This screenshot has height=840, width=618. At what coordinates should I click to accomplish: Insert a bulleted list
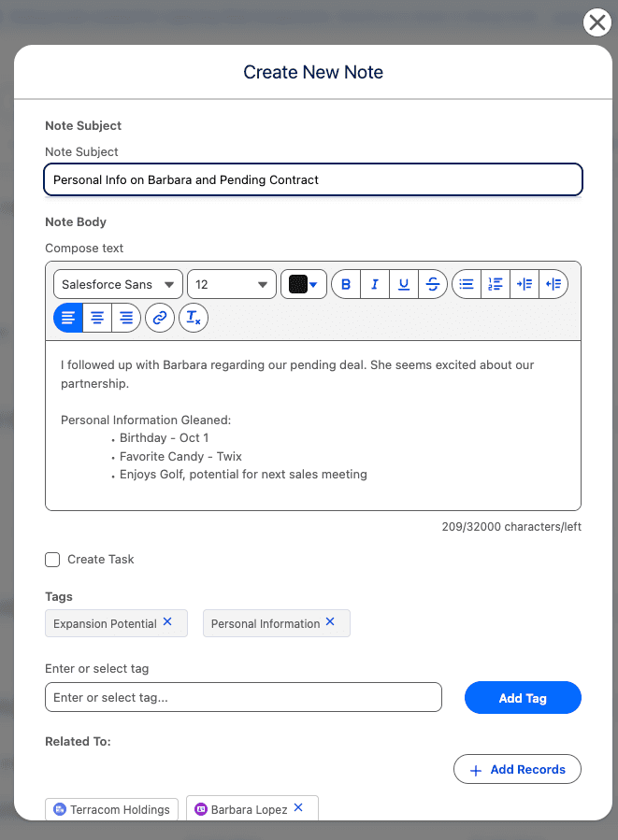(x=467, y=284)
